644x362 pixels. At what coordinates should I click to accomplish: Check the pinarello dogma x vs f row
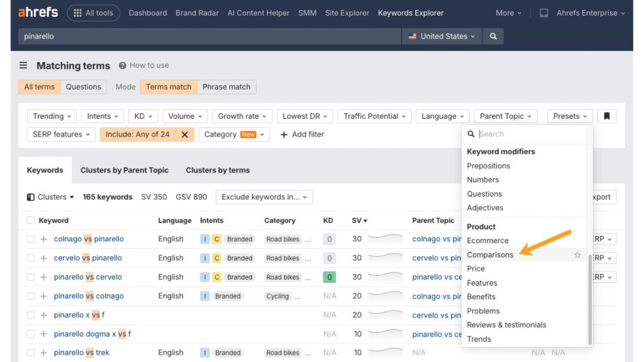point(31,334)
